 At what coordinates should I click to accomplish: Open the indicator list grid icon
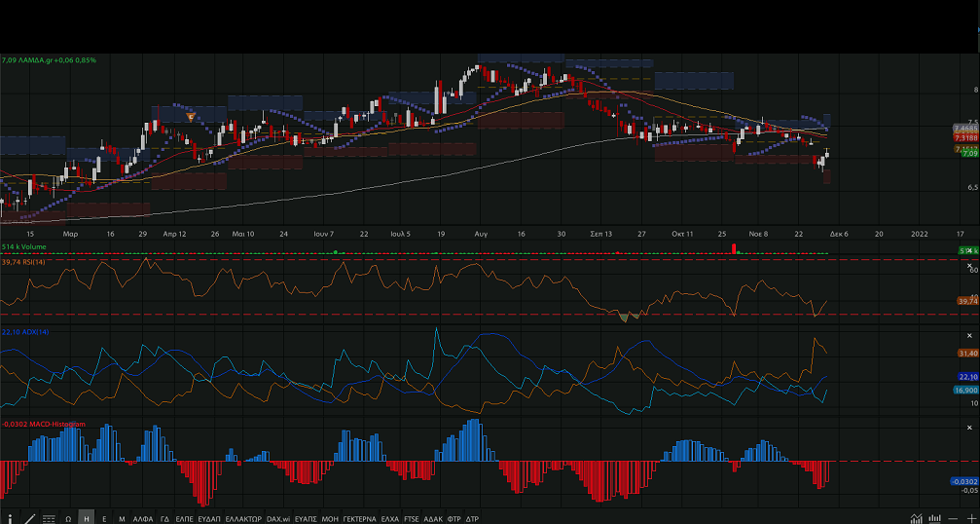pos(49,518)
